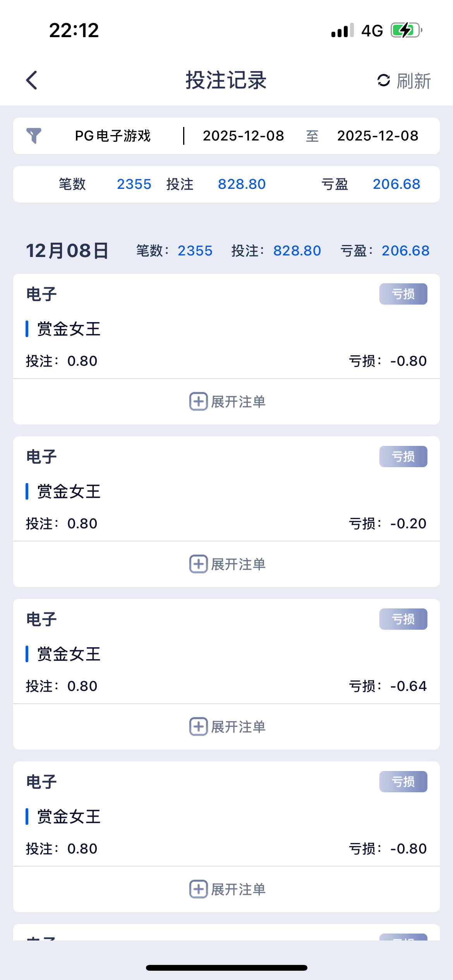
Task: Tap the cellular signal strength icon
Action: (342, 30)
